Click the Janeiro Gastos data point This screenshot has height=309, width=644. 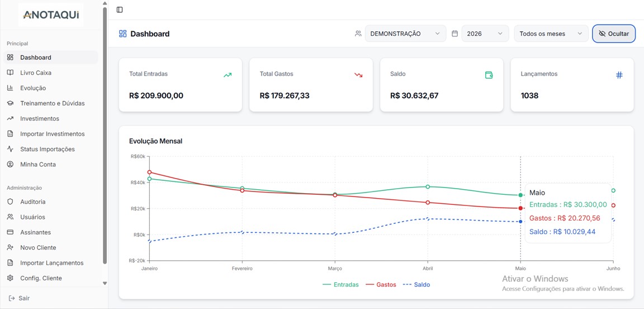[x=149, y=172]
